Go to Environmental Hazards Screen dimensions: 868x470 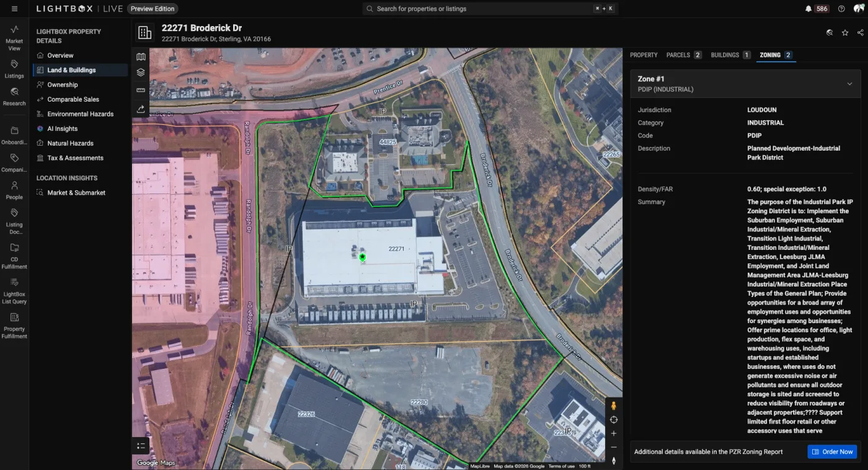tap(81, 114)
